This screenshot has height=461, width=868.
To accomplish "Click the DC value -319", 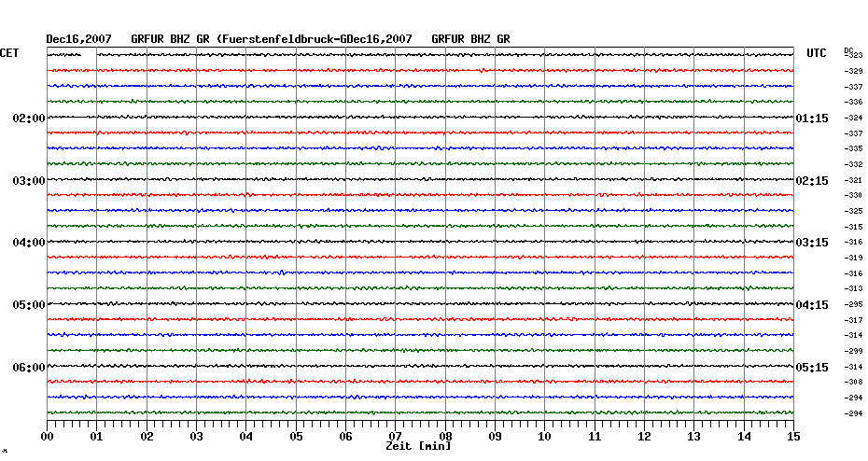I will (853, 258).
